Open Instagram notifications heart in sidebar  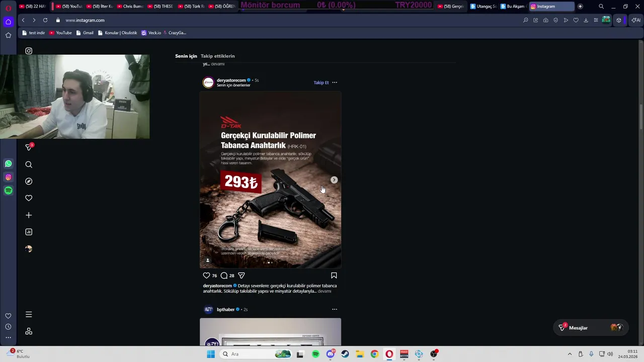(29, 198)
